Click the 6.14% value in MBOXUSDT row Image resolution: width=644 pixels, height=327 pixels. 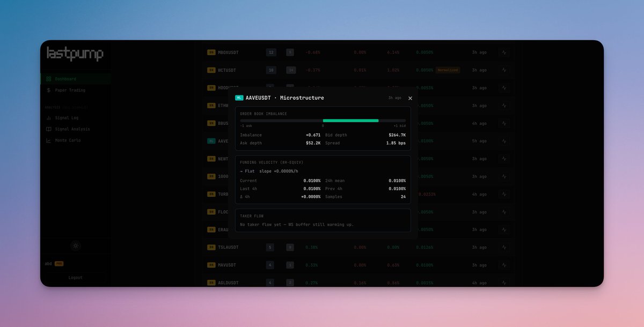[x=393, y=53]
